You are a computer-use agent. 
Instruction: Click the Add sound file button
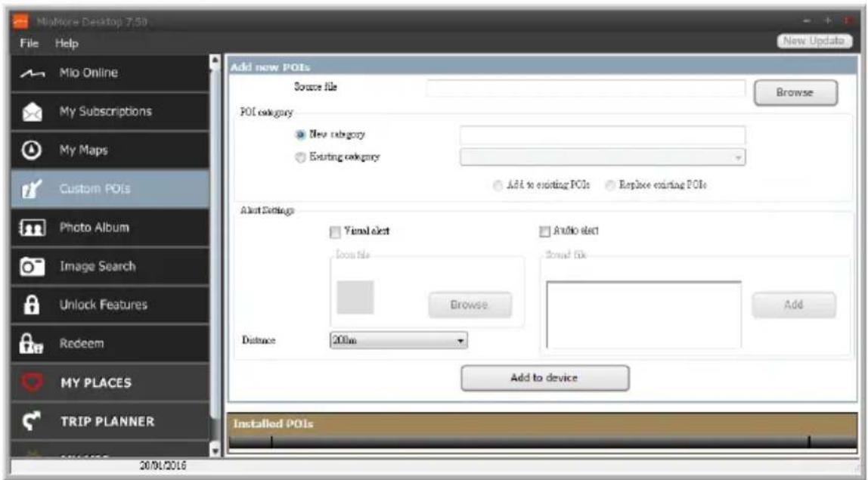click(x=794, y=305)
